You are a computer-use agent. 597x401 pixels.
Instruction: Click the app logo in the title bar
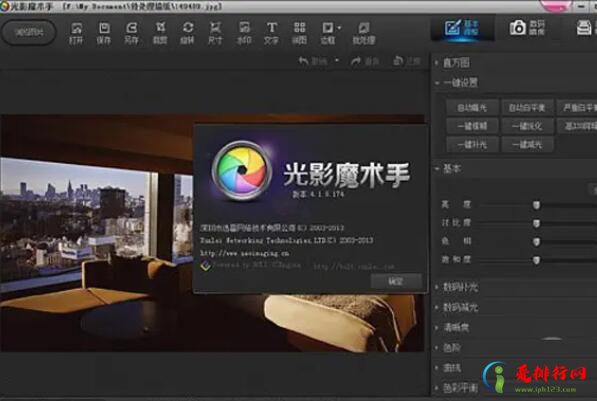click(x=5, y=6)
